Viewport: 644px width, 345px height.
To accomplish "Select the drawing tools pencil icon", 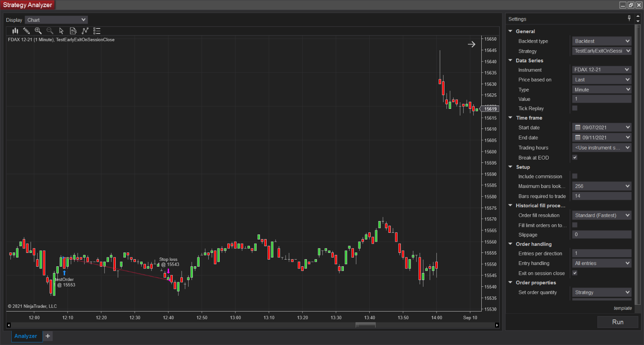I will point(26,31).
